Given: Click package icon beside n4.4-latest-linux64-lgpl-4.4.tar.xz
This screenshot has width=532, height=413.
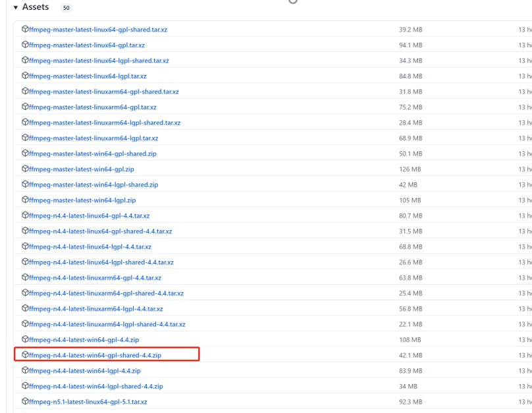Looking at the screenshot, I should (25, 246).
